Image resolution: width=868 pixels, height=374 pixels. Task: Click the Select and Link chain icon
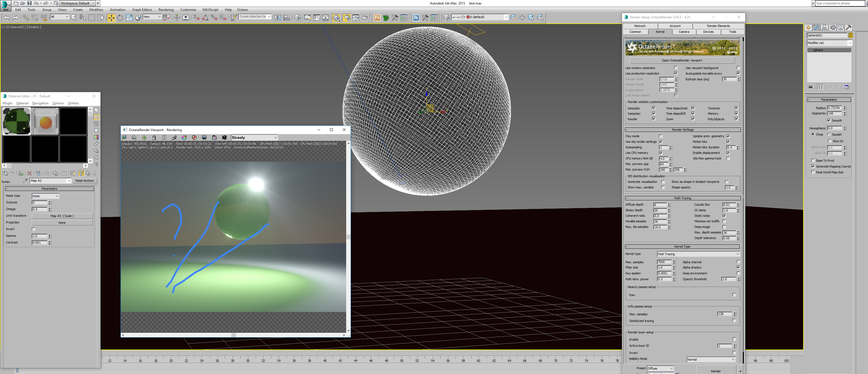click(x=26, y=18)
